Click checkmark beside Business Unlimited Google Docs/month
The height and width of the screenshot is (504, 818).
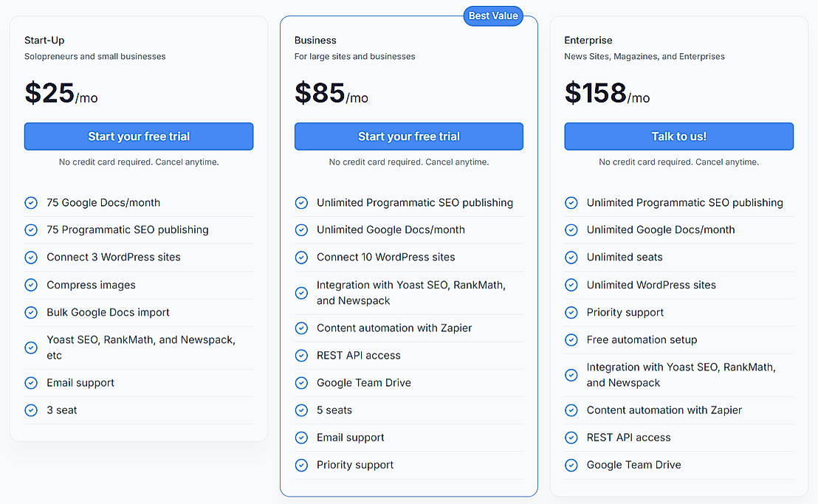tap(301, 229)
